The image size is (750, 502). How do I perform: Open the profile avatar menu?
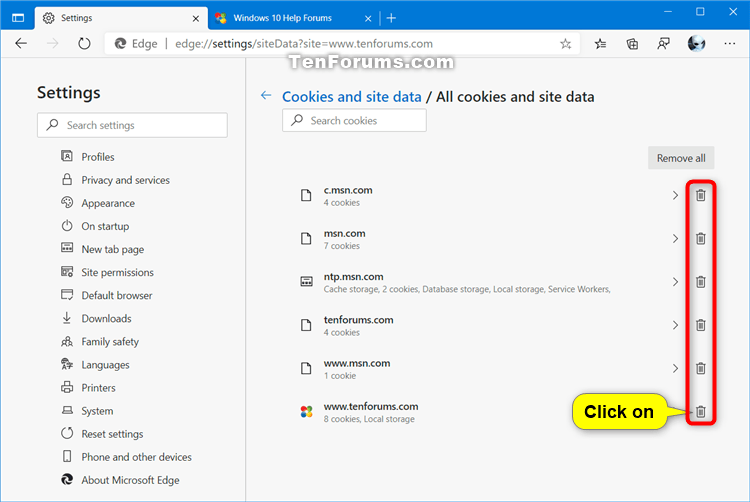[696, 44]
